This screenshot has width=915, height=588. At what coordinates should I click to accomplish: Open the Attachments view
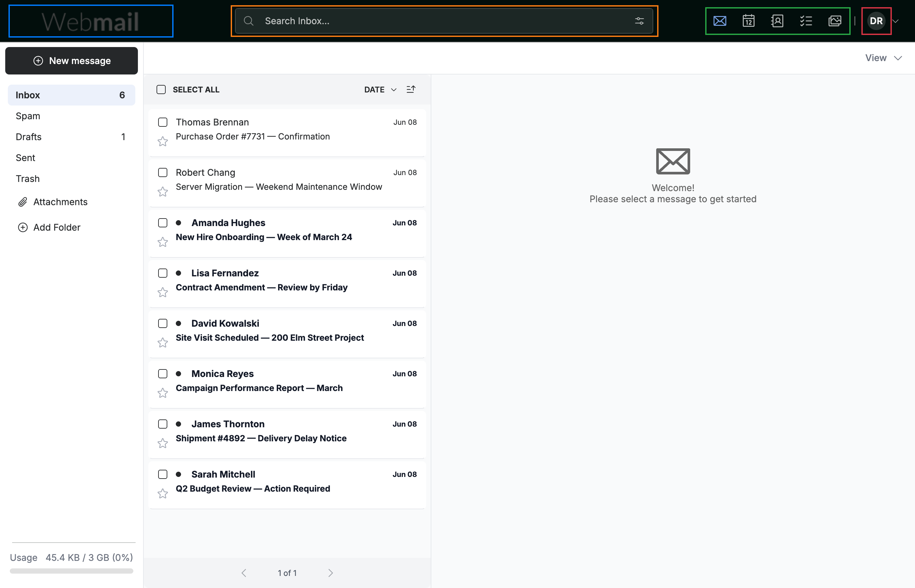pyautogui.click(x=53, y=202)
